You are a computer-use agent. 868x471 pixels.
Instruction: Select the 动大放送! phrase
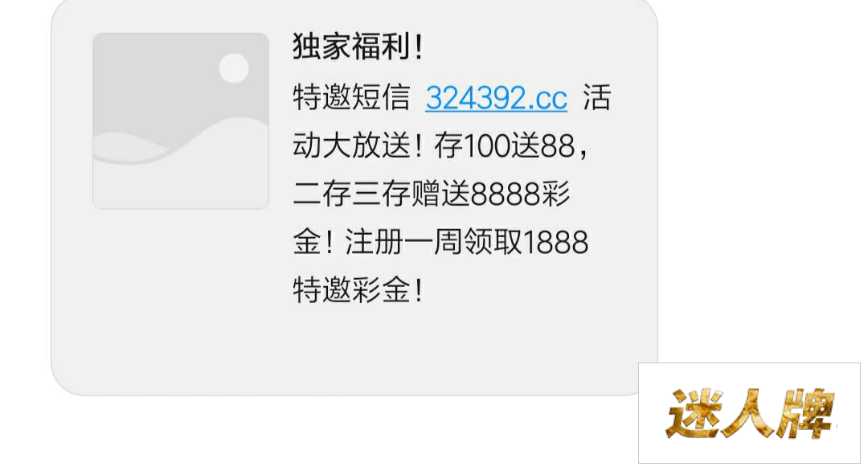tap(358, 145)
